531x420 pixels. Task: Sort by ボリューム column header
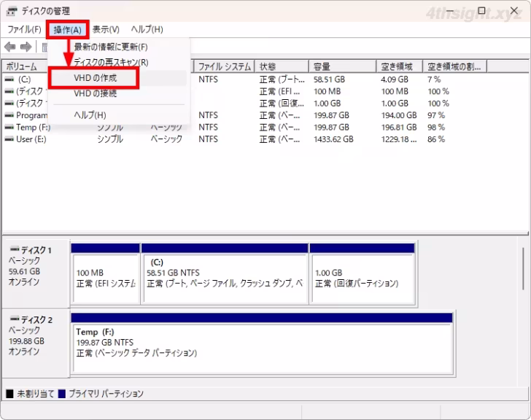[x=26, y=66]
